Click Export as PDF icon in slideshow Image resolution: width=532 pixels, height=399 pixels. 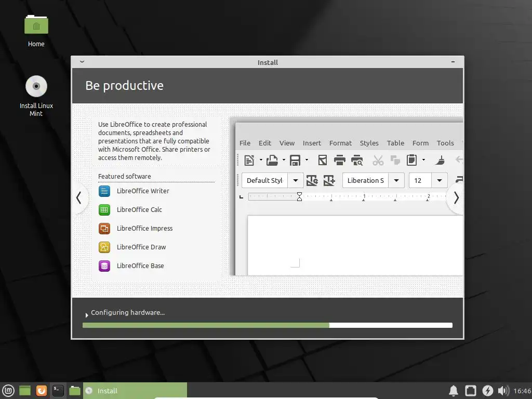click(322, 160)
